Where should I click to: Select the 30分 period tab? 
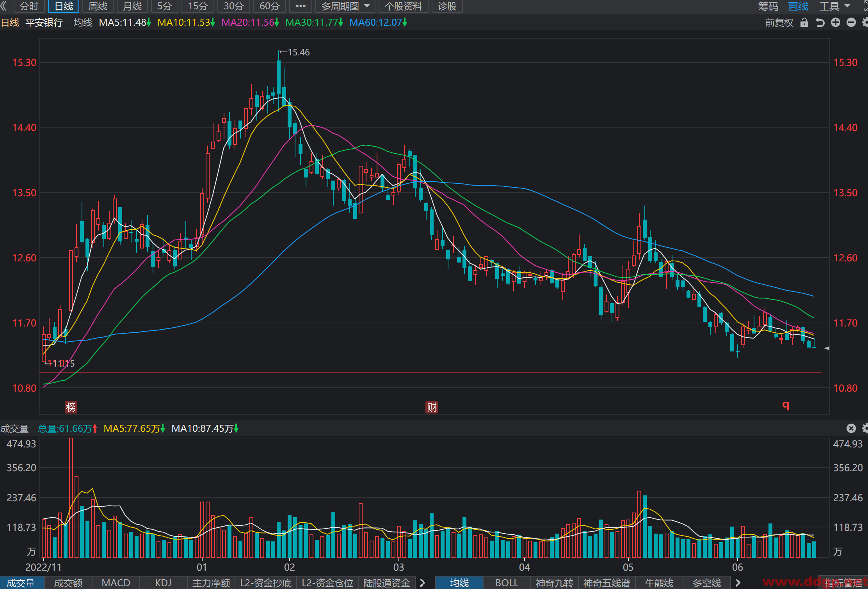click(x=233, y=6)
